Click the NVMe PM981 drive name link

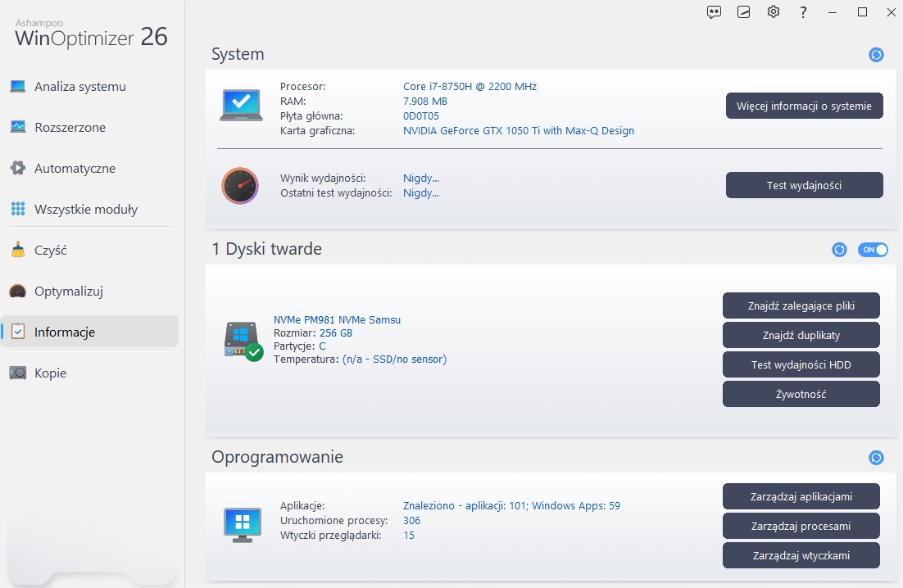(337, 320)
